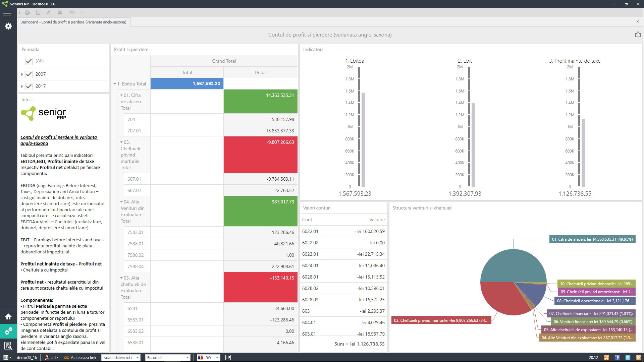Click the refresh toolbar icon
Viewport: 644px width, 362px height.
click(28, 12)
